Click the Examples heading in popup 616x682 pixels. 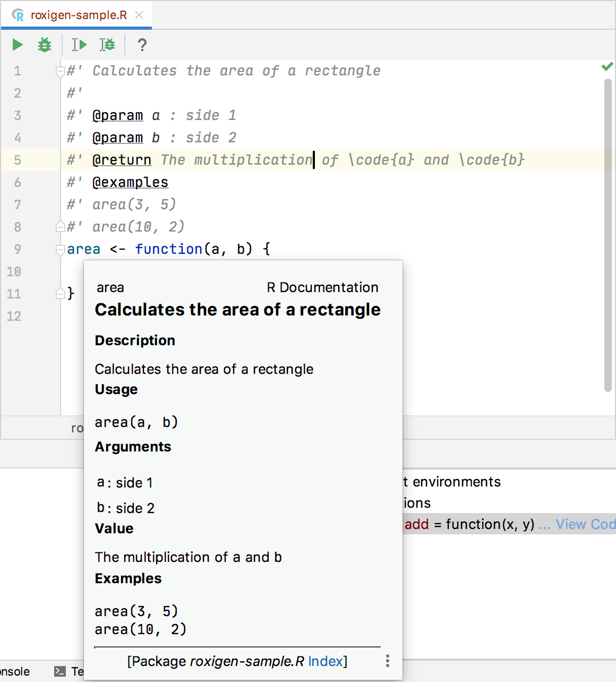tap(129, 578)
